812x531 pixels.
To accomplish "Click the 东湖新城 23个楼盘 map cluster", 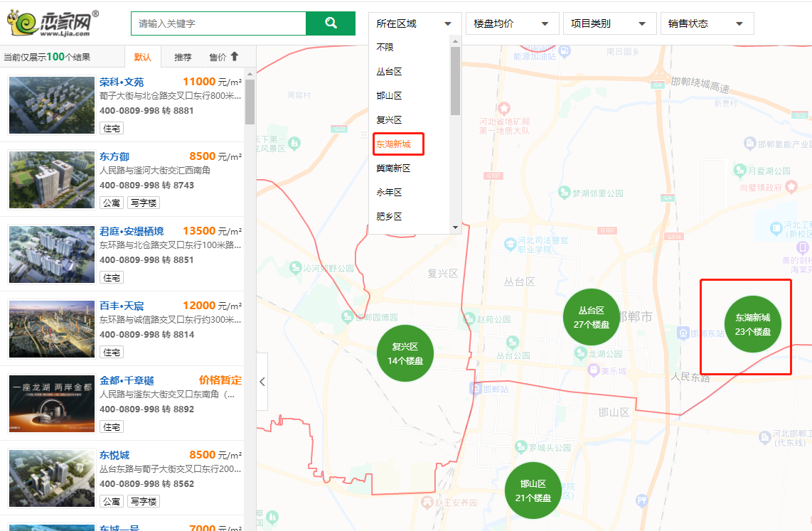I will [x=753, y=324].
